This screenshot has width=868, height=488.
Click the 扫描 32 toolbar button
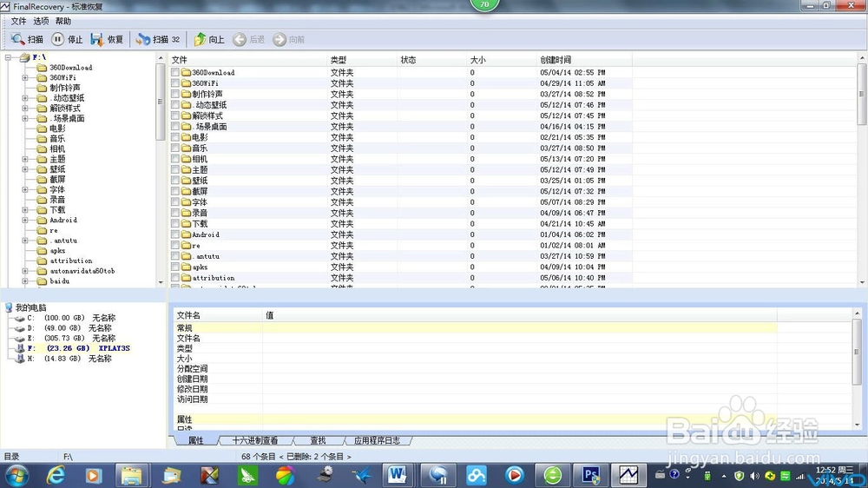click(158, 39)
